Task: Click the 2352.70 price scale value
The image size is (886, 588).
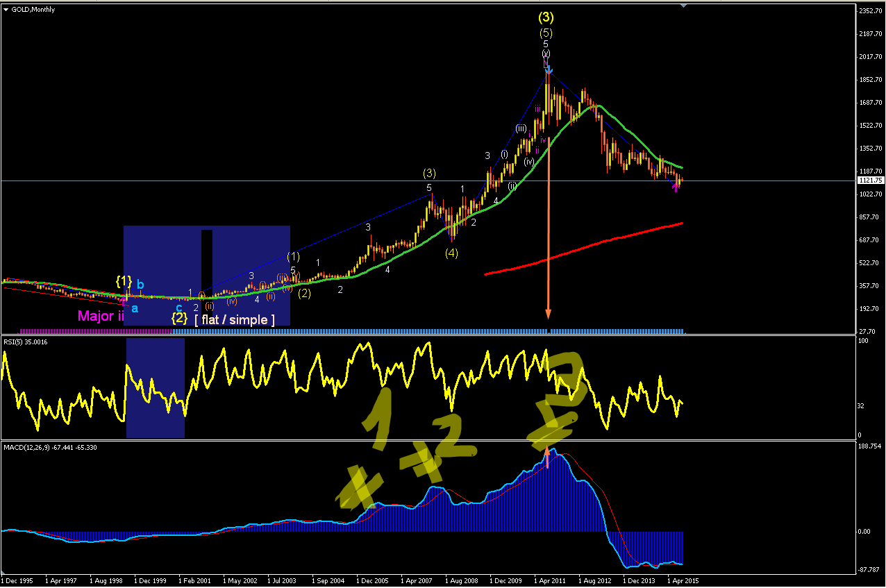Action: 869,11
